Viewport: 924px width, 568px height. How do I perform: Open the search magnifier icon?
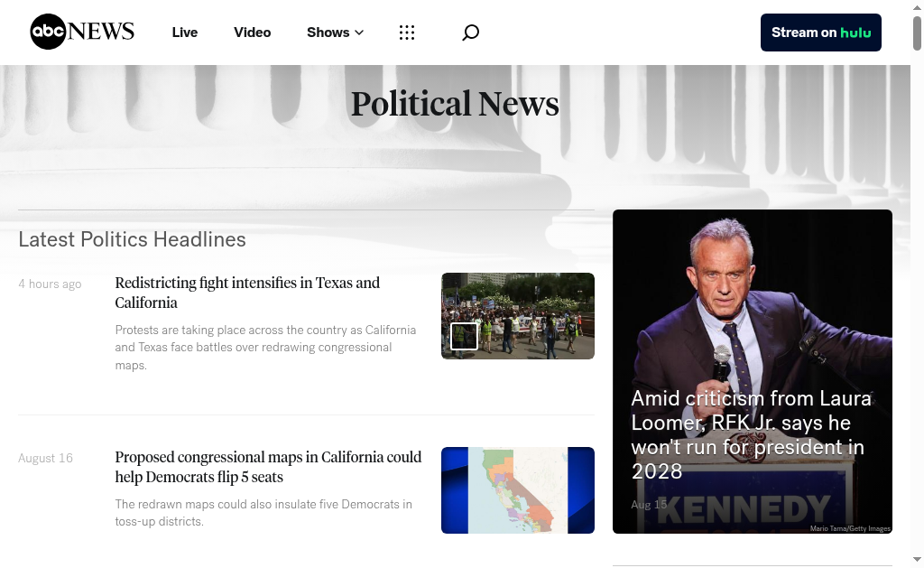tap(470, 33)
